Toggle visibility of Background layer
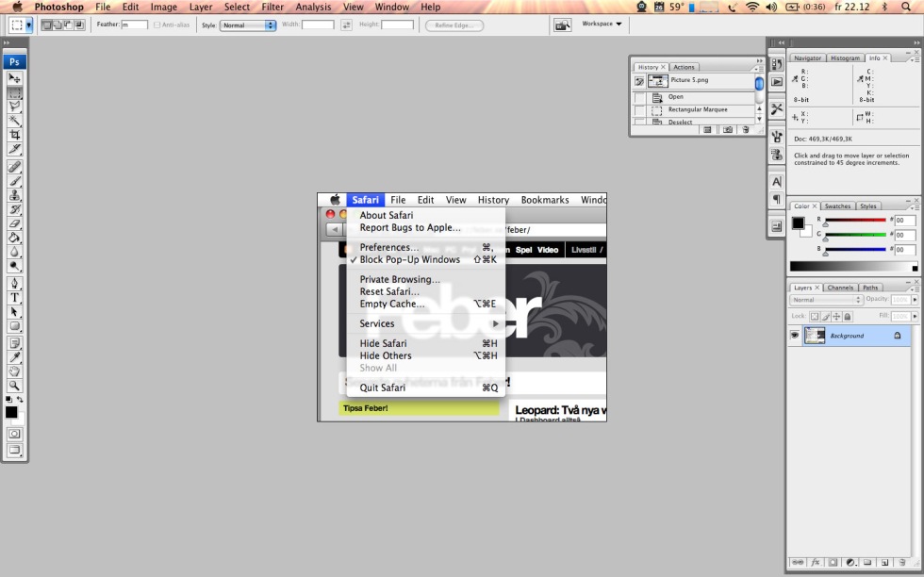This screenshot has height=577, width=924. (795, 336)
